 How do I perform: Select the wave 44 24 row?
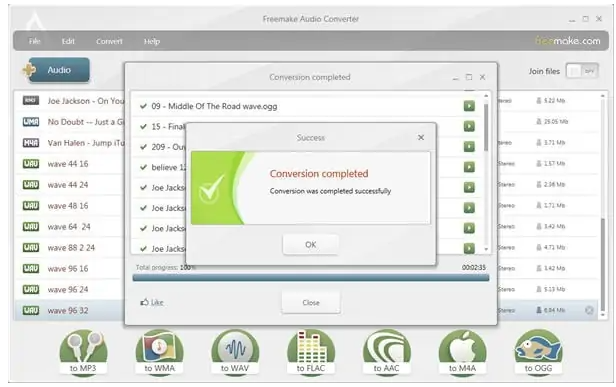(x=69, y=185)
